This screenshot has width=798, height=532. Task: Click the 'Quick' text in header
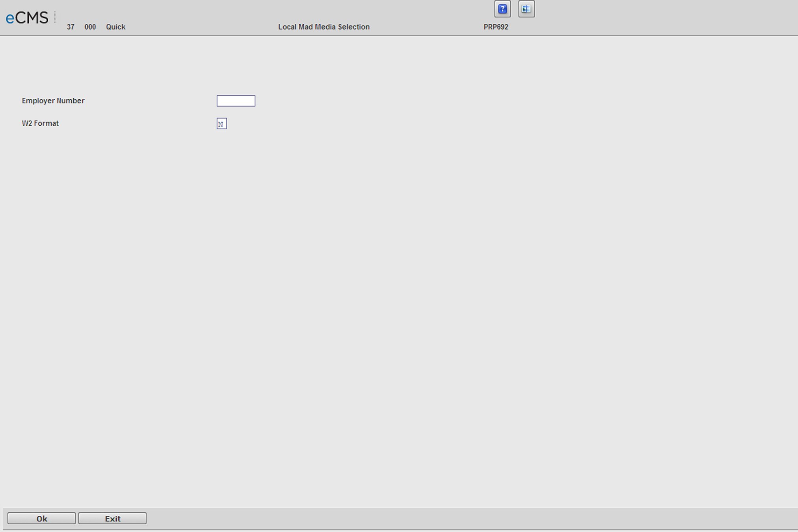pos(116,27)
